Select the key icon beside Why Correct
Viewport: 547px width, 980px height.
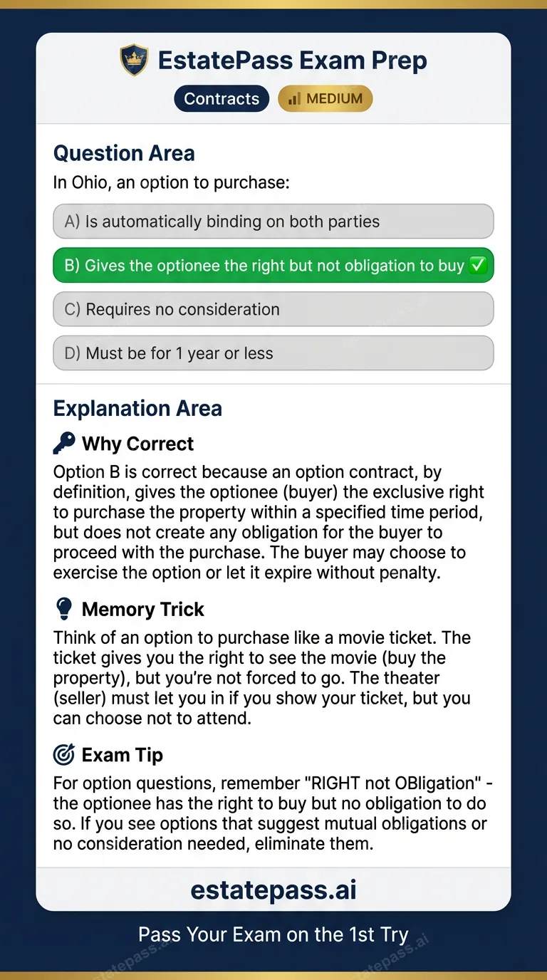pyautogui.click(x=63, y=442)
